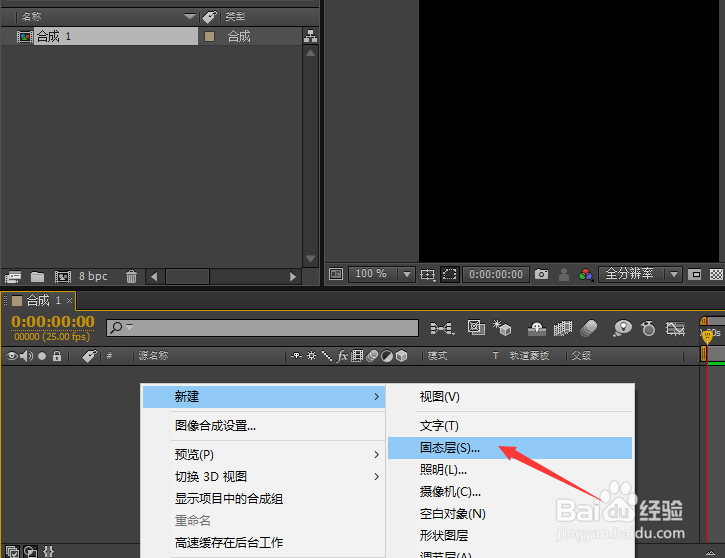Image resolution: width=725 pixels, height=558 pixels.
Task: Click 类型 column header
Action: tap(235, 17)
